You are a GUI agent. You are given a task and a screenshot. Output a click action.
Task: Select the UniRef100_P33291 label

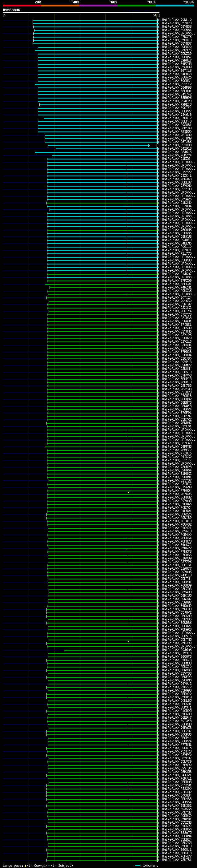coord(176,785)
